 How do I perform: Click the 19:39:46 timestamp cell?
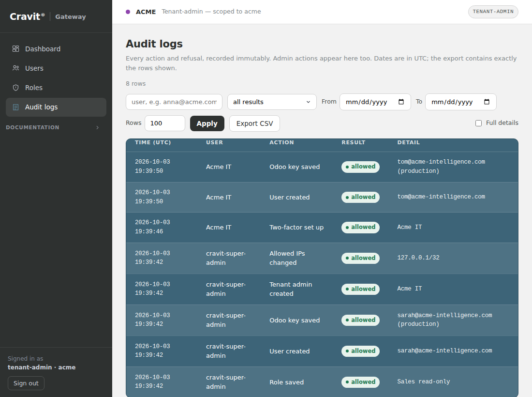[152, 227]
